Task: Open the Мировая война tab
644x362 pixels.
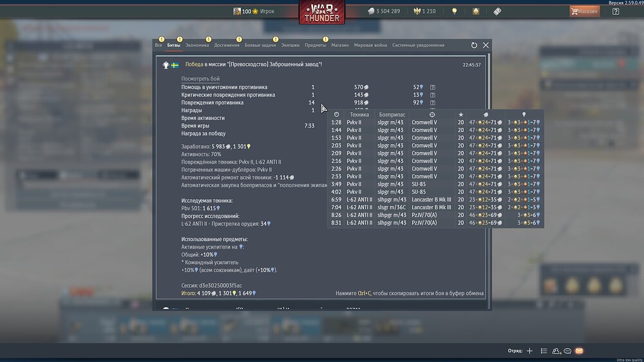Action: (370, 45)
